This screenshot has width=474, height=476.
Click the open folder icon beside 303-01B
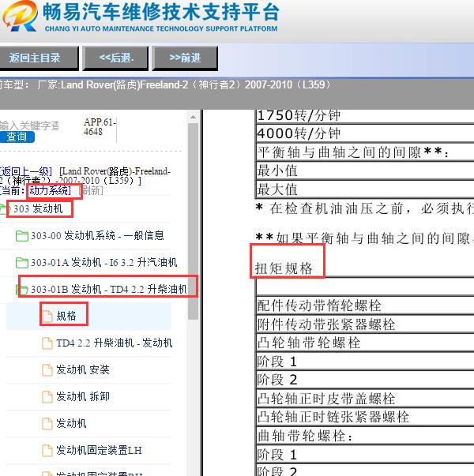[x=22, y=290]
